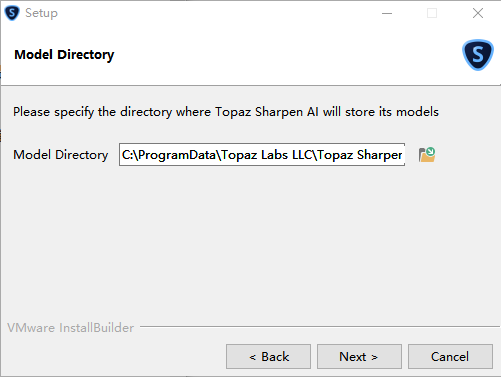Click the VMware InstallBuilder label
Screen dimensions: 501x377
(x=70, y=328)
